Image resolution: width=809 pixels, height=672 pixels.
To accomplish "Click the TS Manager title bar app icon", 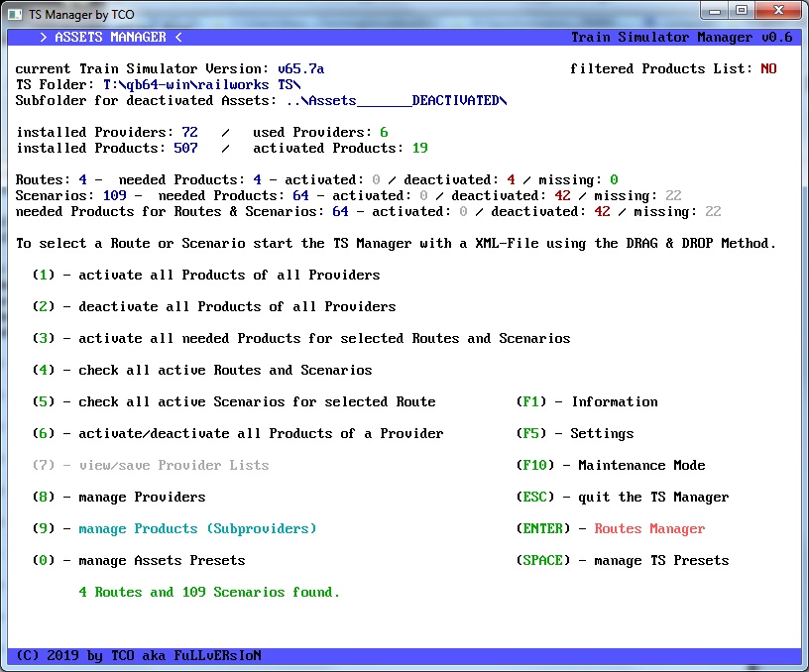I will point(15,15).
